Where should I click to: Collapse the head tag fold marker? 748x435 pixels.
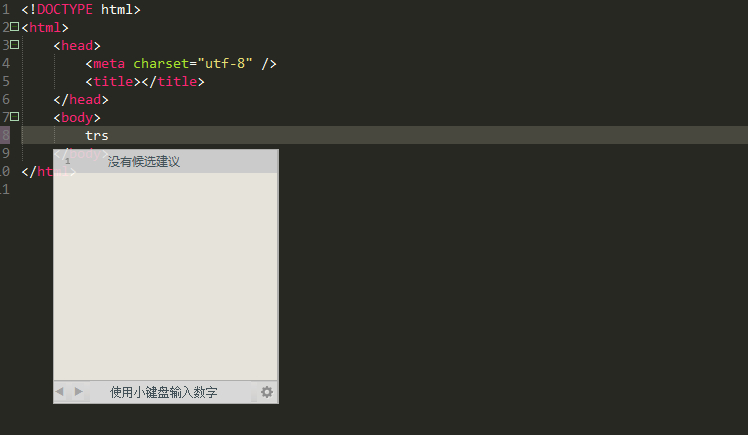click(14, 45)
